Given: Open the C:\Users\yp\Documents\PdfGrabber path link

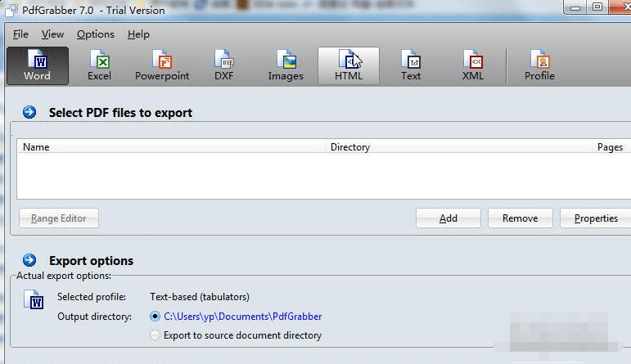Looking at the screenshot, I should point(243,317).
